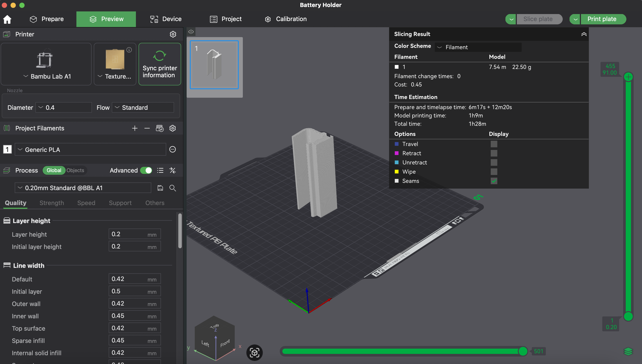
Task: Click the view orientation cube
Action: [215, 338]
